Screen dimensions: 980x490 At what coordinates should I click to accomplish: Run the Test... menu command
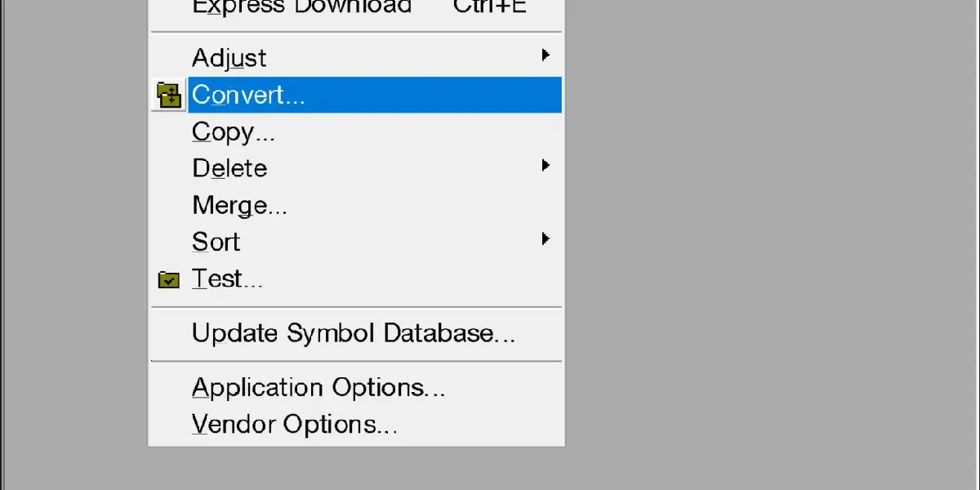pos(227,279)
